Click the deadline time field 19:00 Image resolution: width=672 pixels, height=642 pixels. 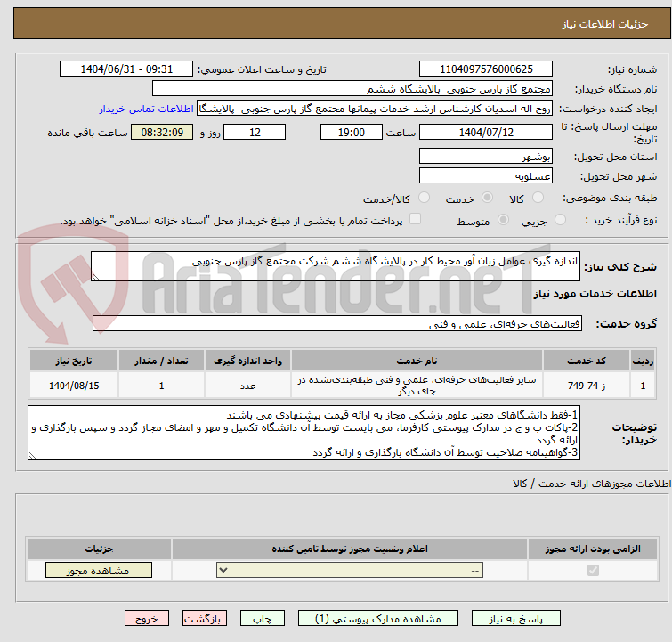click(x=352, y=132)
